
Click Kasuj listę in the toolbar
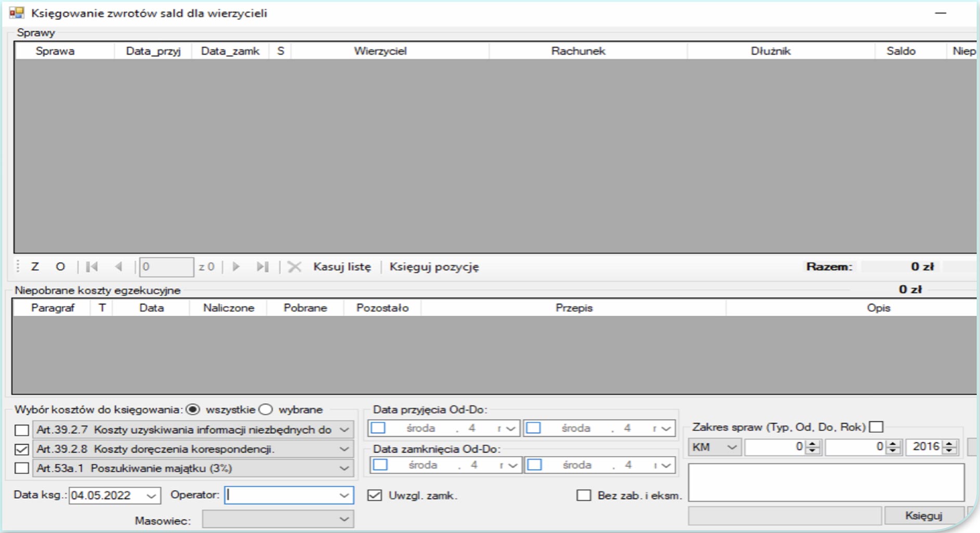click(x=342, y=266)
